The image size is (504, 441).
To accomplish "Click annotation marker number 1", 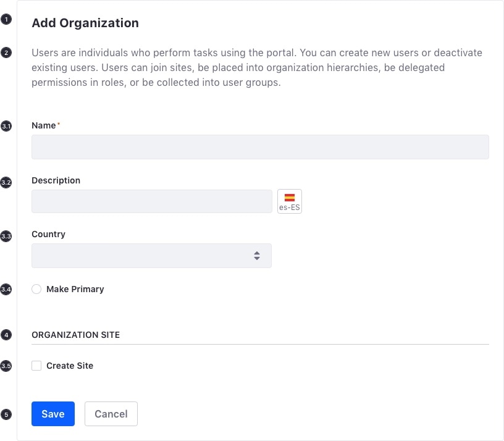I will pos(6,20).
